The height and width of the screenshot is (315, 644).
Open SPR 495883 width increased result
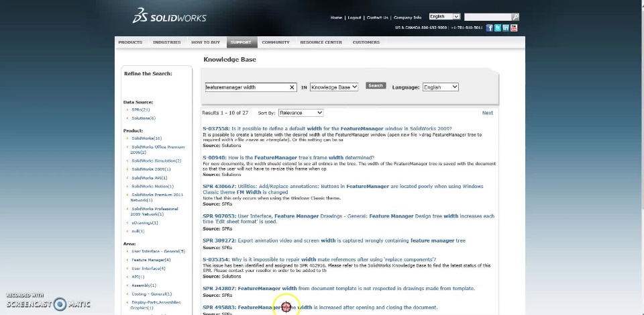320,307
